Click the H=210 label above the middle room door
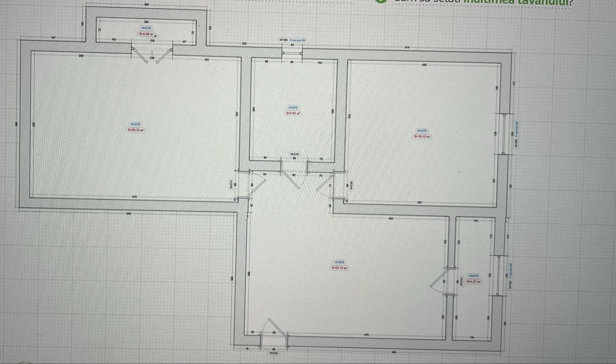 point(294,155)
